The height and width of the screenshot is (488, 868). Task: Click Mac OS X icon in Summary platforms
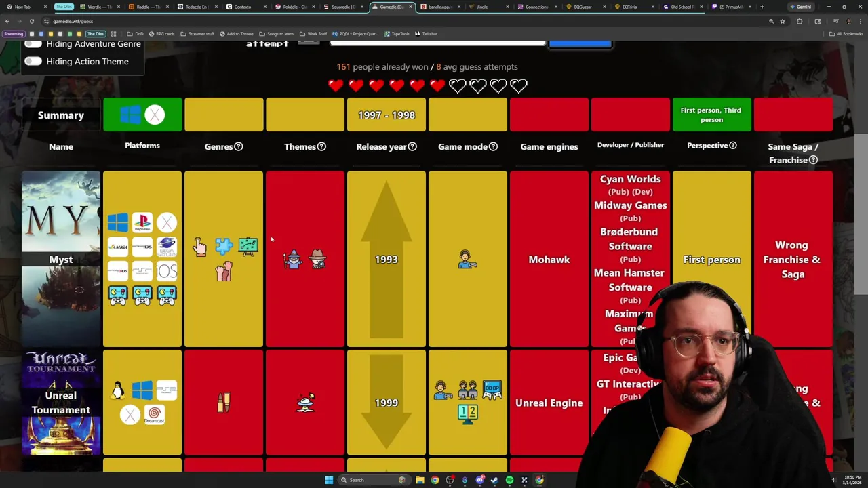[x=155, y=115]
